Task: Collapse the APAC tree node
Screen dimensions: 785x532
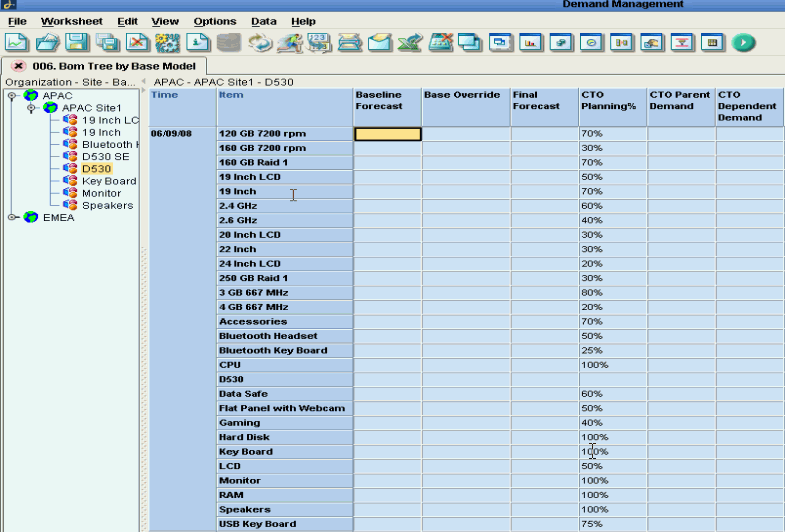Action: point(12,96)
